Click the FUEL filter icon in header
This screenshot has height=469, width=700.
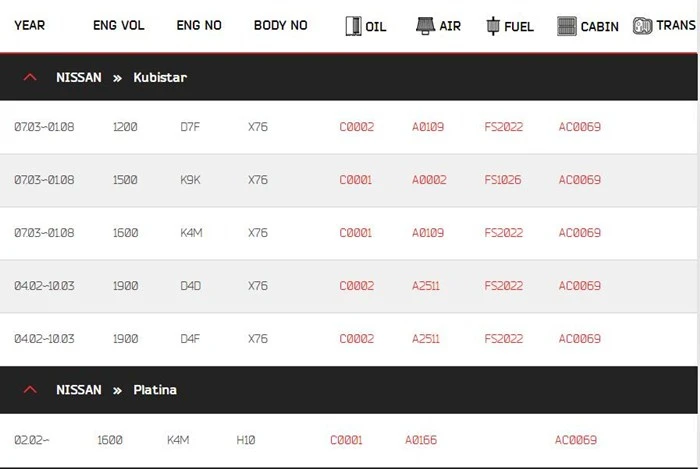coord(493,26)
